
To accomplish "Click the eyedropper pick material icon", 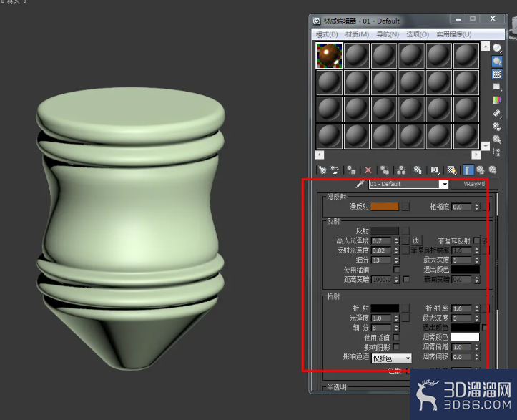I will pyautogui.click(x=360, y=184).
